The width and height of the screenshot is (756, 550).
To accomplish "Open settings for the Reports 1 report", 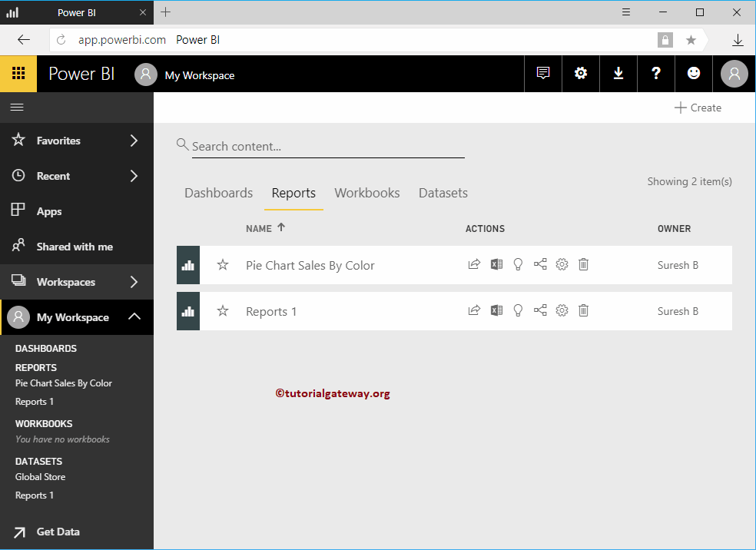I will pyautogui.click(x=562, y=310).
